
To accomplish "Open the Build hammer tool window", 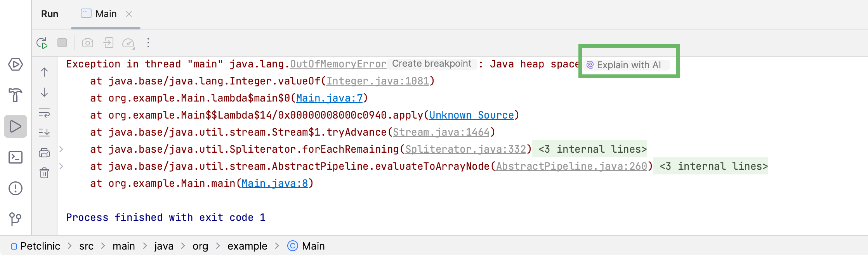I will [16, 95].
